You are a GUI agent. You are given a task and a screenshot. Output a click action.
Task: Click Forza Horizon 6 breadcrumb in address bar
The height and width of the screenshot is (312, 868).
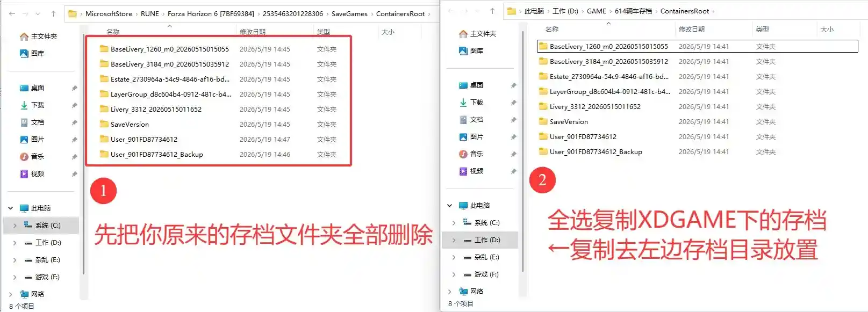pos(211,13)
